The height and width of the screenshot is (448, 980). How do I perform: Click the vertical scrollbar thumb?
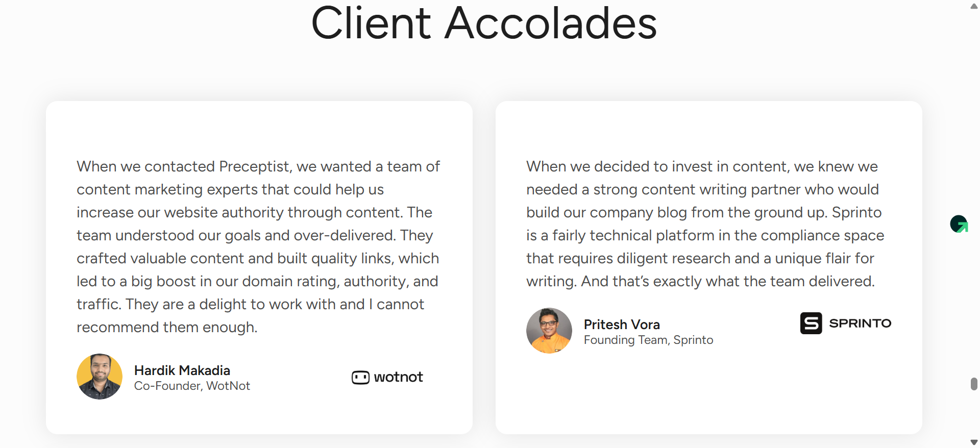974,384
